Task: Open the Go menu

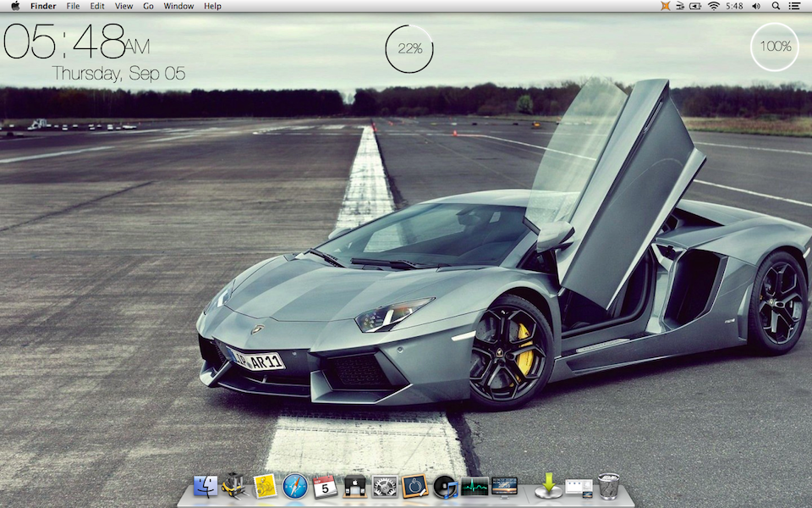Action: click(148, 6)
